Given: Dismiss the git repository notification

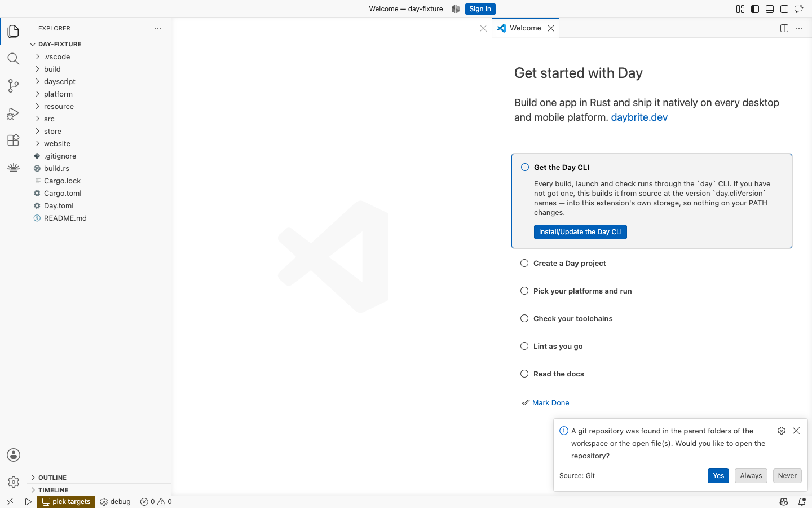Looking at the screenshot, I should tap(796, 431).
